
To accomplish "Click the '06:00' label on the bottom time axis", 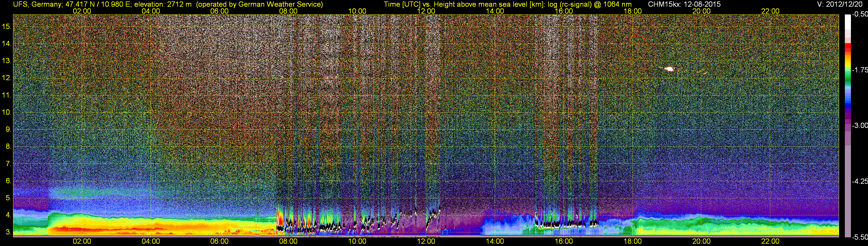I will tap(219, 241).
